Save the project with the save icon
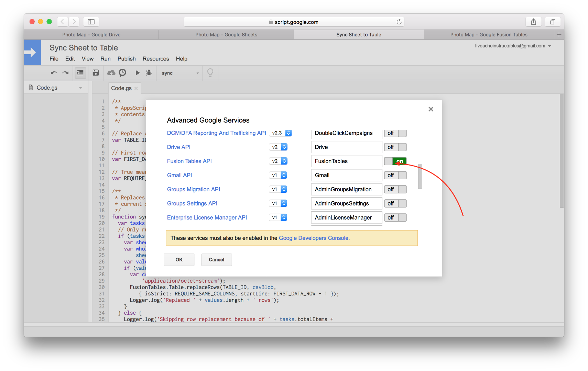The height and width of the screenshot is (371, 588). tap(96, 73)
